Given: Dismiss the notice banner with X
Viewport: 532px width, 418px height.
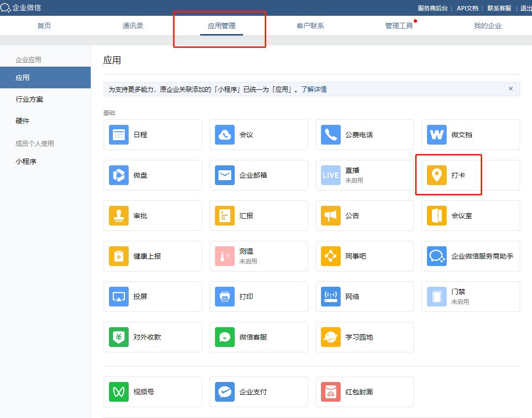Looking at the screenshot, I should (x=511, y=89).
